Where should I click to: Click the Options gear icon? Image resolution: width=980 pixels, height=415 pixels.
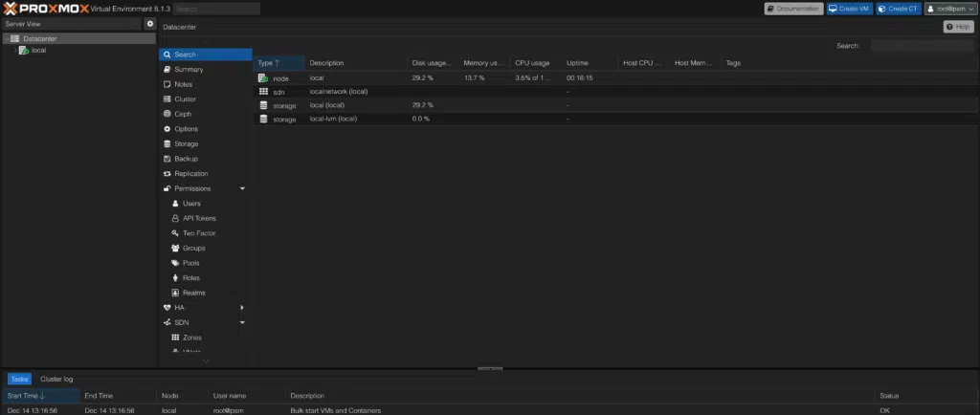pyautogui.click(x=167, y=129)
